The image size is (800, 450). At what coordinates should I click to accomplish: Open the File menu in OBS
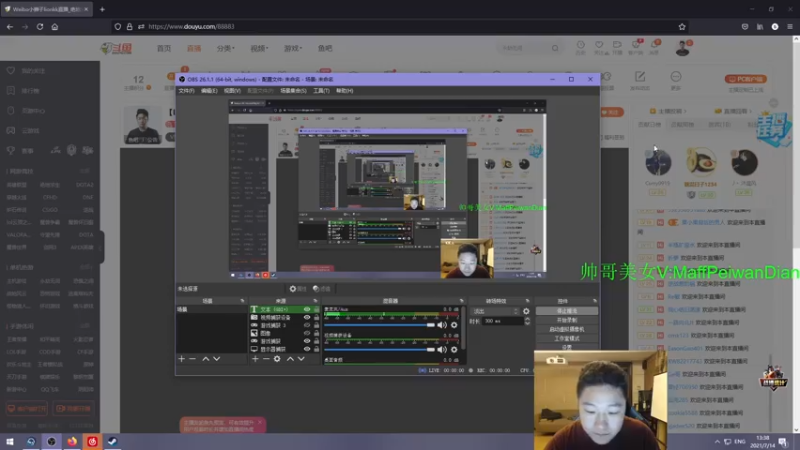click(x=186, y=91)
